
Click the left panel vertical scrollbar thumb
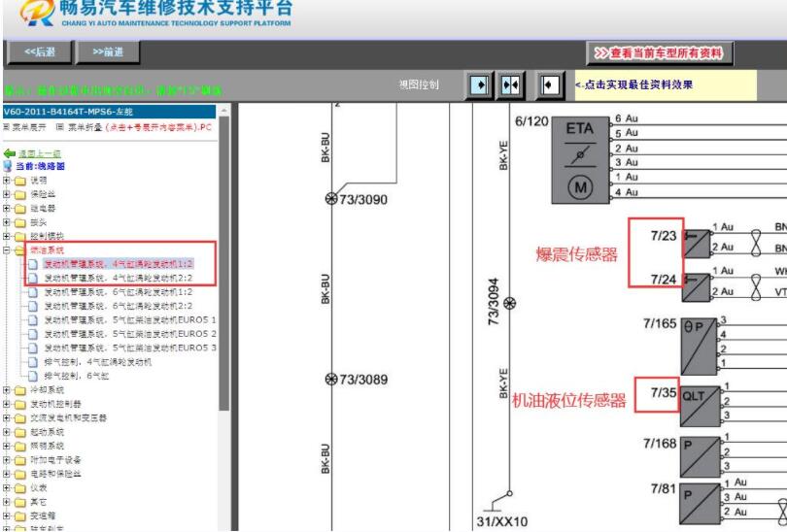223,263
